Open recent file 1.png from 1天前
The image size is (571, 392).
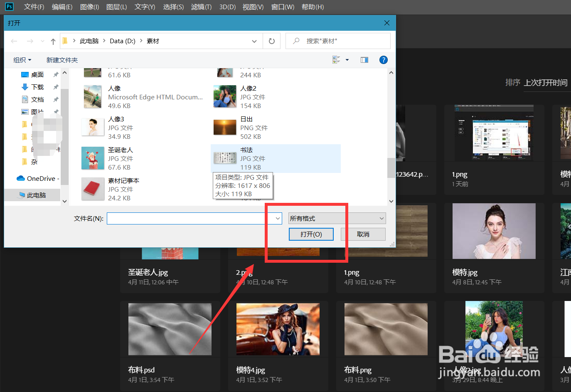point(494,150)
